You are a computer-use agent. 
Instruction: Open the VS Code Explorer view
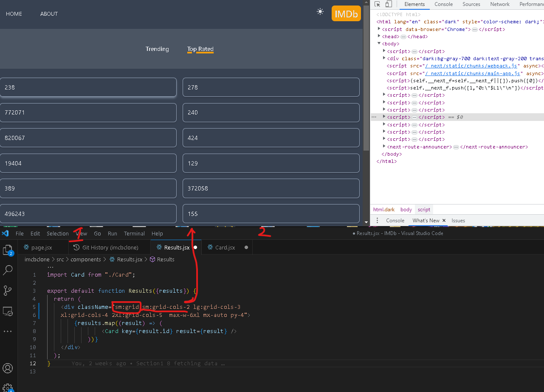8,250
